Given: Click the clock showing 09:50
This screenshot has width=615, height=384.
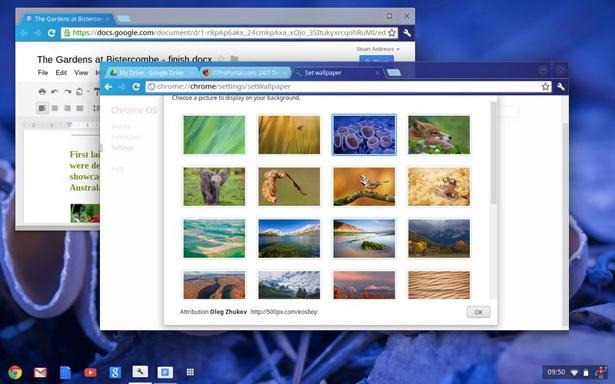Looking at the screenshot, I should coord(556,372).
